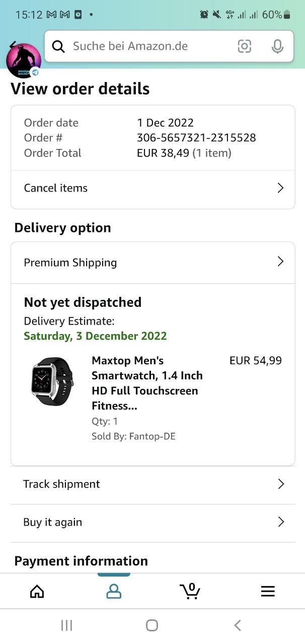Viewport: 305px width, 644px height.
Task: Open the Maxtop Men's Smartwatch product link
Action: pyautogui.click(x=147, y=383)
